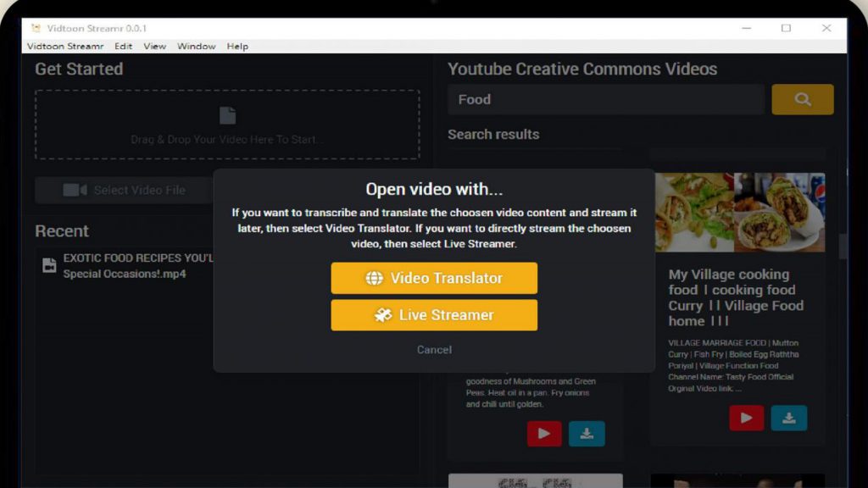Play the Mushrooms and Green Peas video

pyautogui.click(x=544, y=433)
